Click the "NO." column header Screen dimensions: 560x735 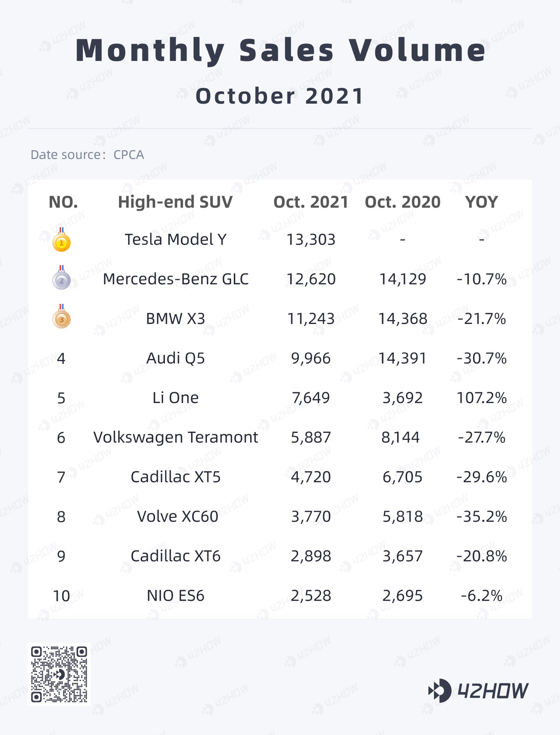[63, 202]
